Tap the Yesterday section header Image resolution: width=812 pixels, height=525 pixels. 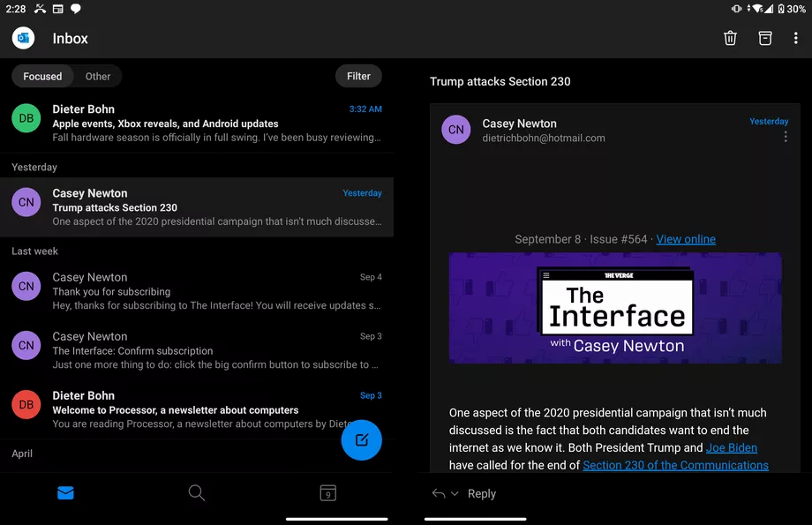(34, 168)
